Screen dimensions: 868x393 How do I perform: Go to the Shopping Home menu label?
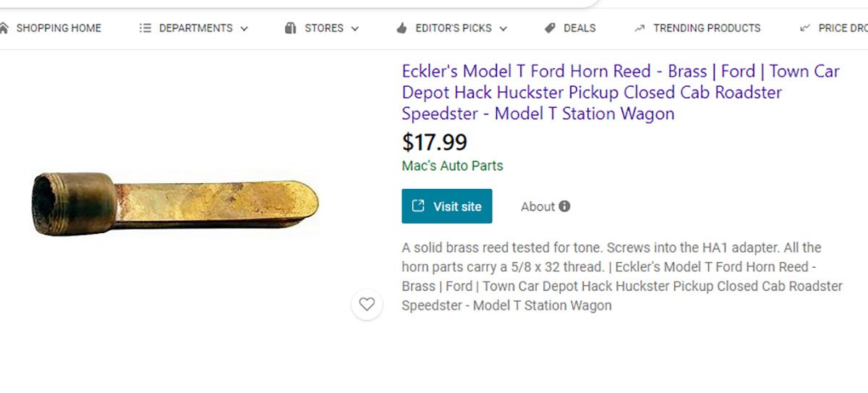click(x=59, y=28)
